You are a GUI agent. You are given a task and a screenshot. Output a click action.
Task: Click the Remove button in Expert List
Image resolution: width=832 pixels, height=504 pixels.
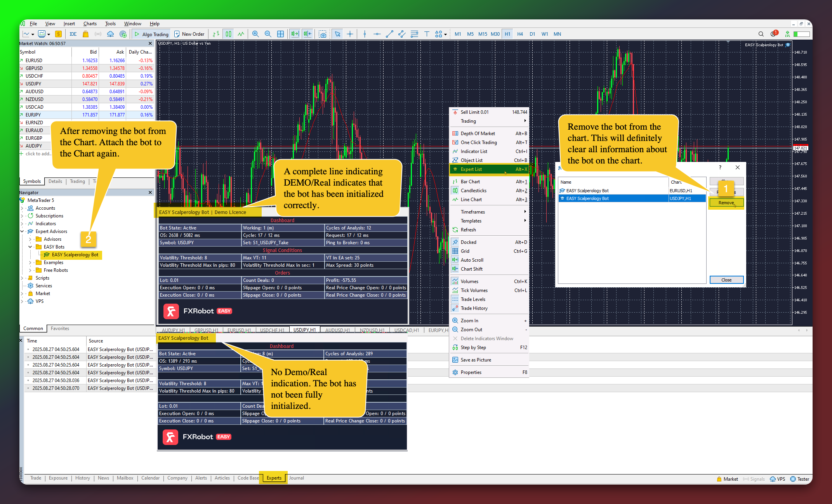[726, 203]
